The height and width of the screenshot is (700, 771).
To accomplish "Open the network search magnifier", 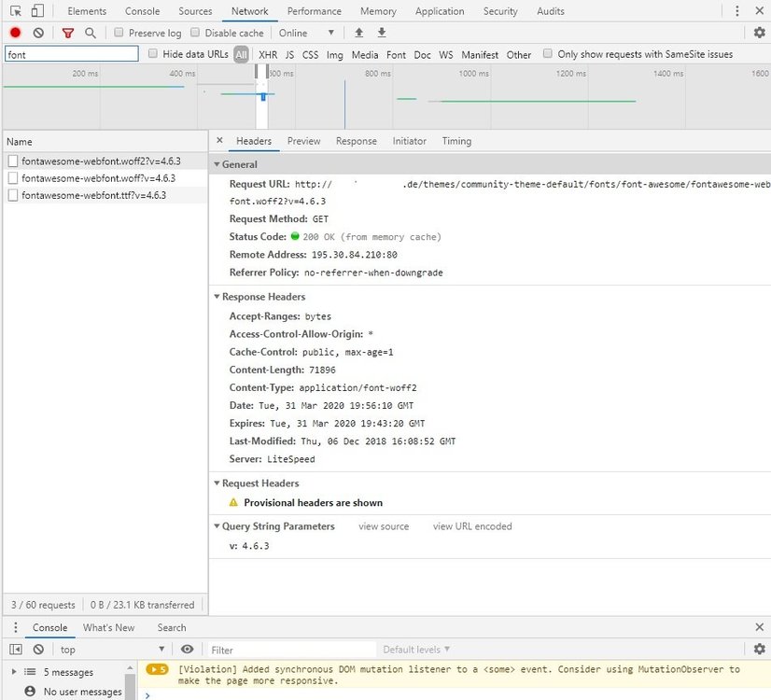I will [x=91, y=33].
